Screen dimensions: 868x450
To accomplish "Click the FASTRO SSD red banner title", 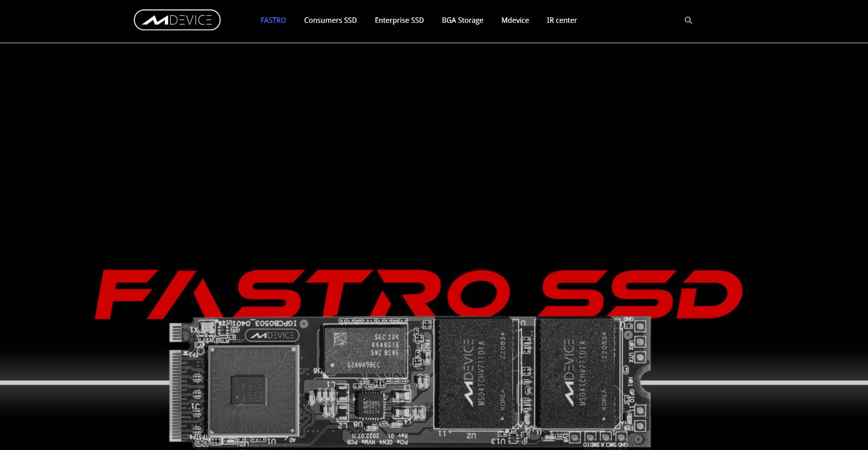I will 419,294.
